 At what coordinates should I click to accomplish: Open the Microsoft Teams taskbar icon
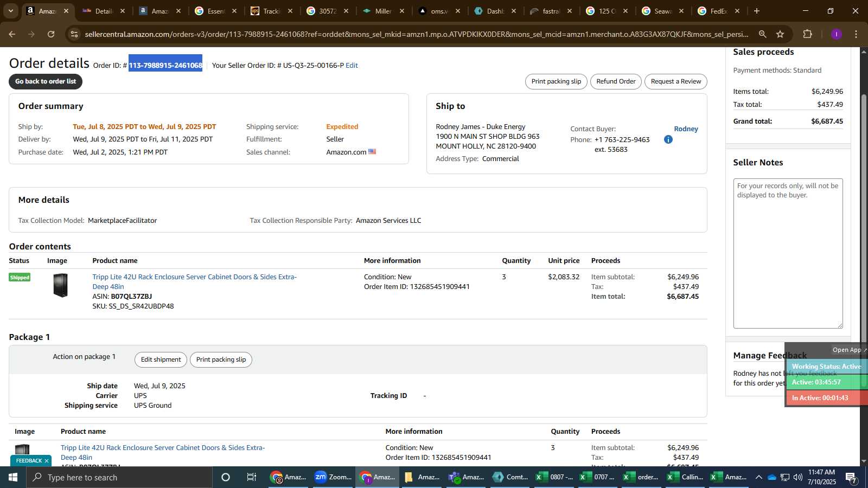(x=467, y=477)
